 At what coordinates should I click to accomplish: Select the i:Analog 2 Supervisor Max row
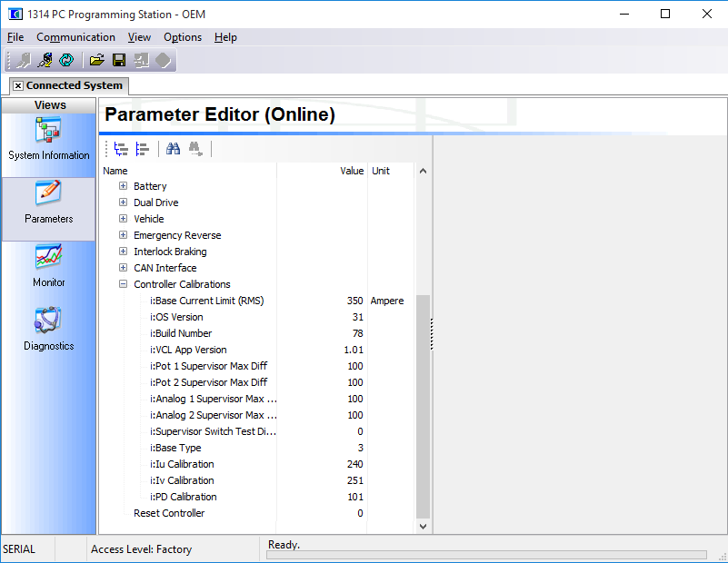213,415
